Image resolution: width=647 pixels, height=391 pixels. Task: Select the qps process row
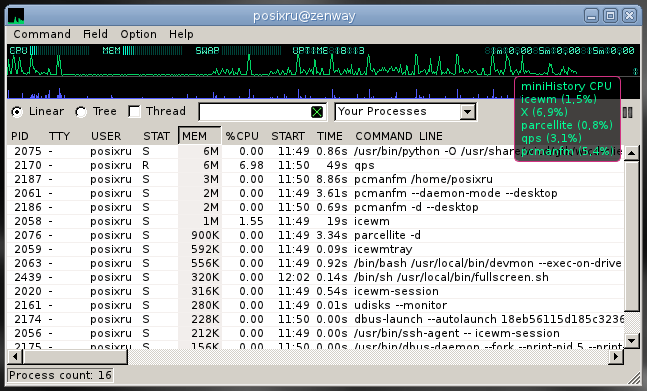point(315,165)
